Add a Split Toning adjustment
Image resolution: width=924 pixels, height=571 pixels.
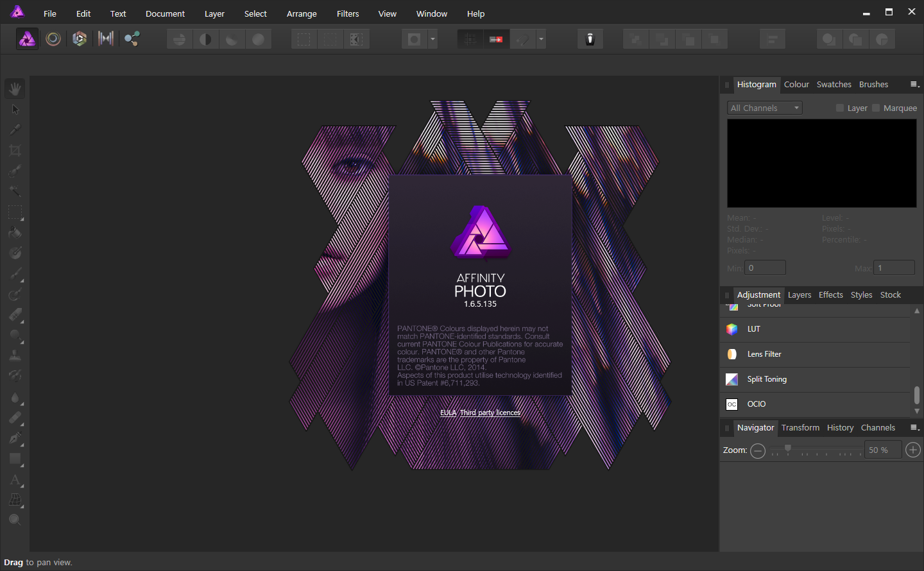click(x=815, y=379)
